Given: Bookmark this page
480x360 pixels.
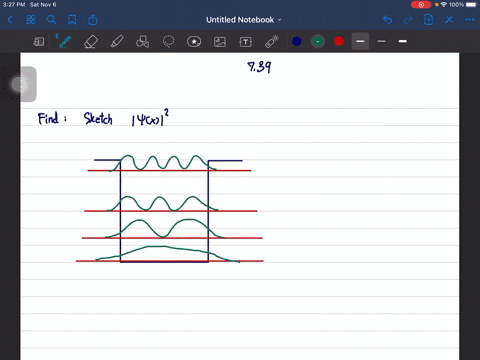Looking at the screenshot, I should pyautogui.click(x=72, y=20).
